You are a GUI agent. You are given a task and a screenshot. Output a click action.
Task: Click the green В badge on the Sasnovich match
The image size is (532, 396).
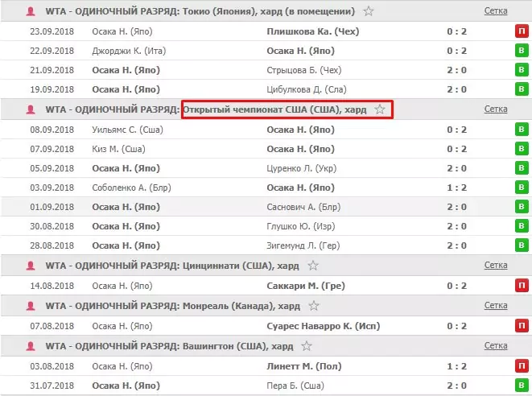522,207
